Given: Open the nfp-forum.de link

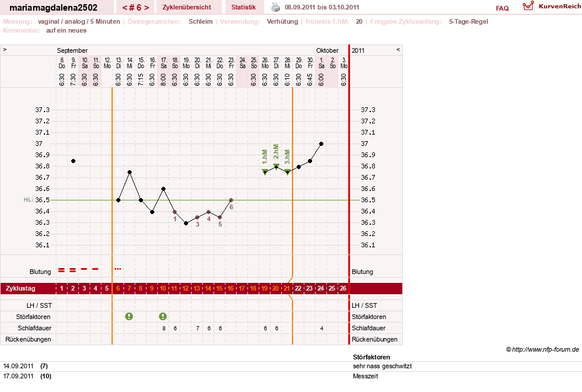Looking at the screenshot, I should [542, 349].
